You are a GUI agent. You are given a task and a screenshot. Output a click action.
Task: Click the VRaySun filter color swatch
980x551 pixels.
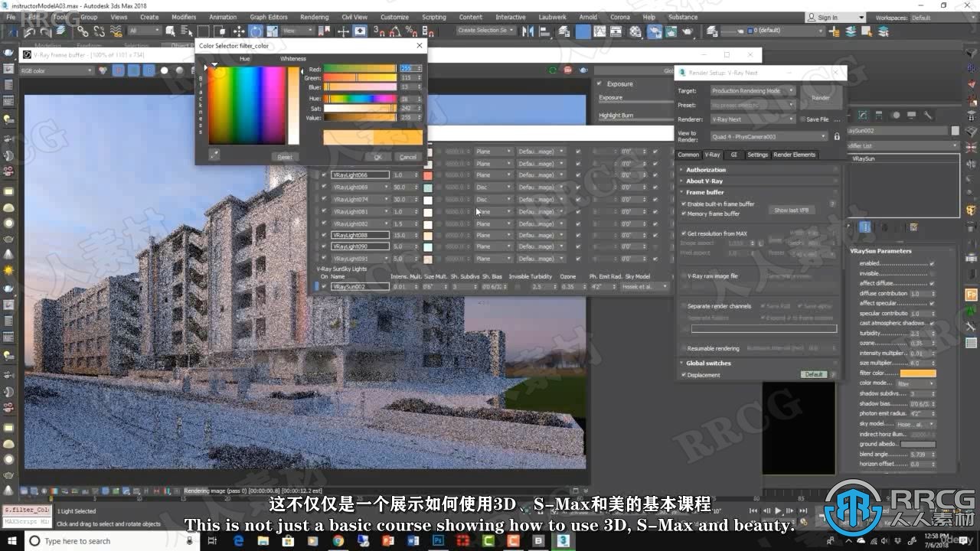point(918,373)
